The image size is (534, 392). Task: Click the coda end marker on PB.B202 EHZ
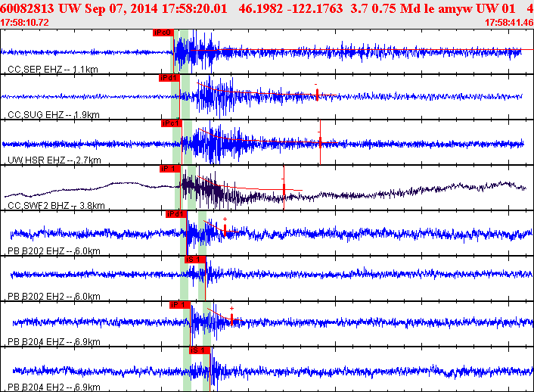click(225, 230)
